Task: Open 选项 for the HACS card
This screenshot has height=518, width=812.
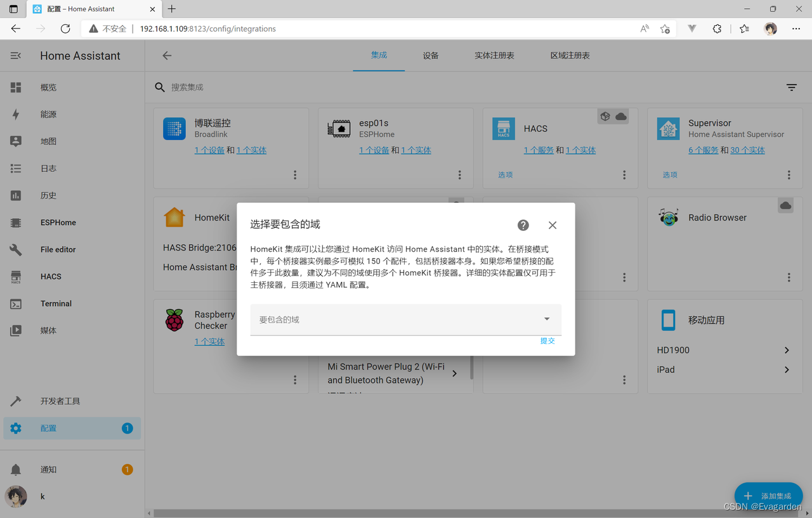Action: [506, 175]
